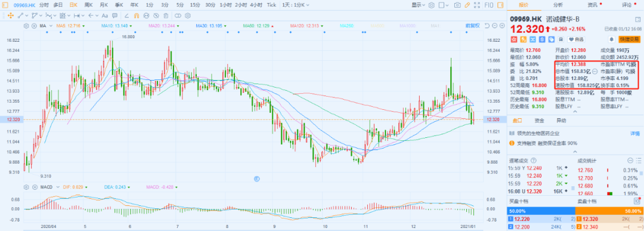
Task: Expand the MACD indicator selector dropdown
Action: tap(58, 187)
